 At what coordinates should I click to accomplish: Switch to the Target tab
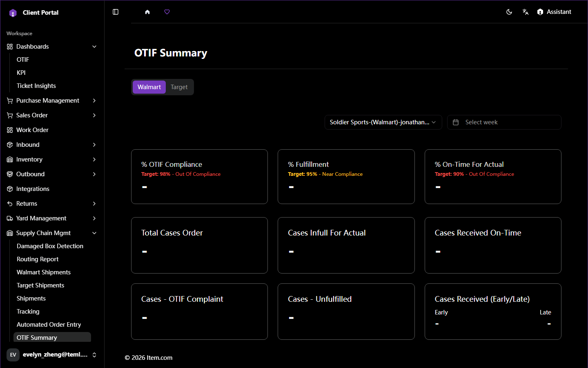point(179,87)
